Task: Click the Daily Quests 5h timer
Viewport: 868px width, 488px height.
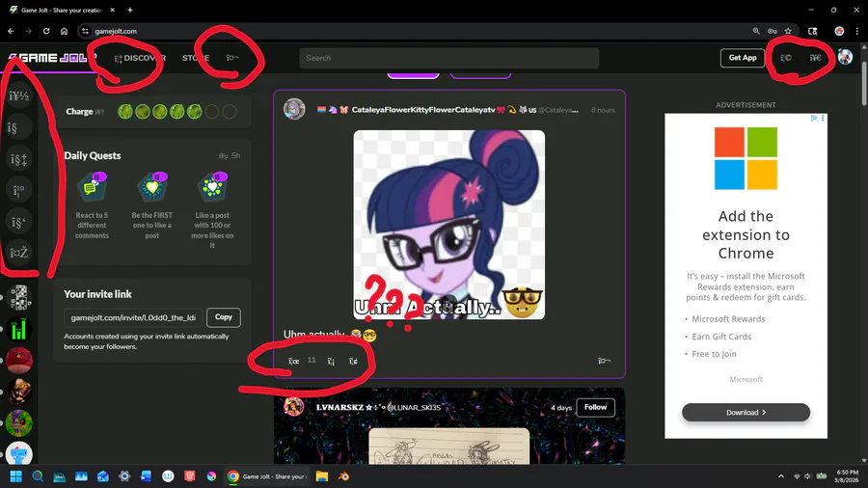Action: coord(230,155)
